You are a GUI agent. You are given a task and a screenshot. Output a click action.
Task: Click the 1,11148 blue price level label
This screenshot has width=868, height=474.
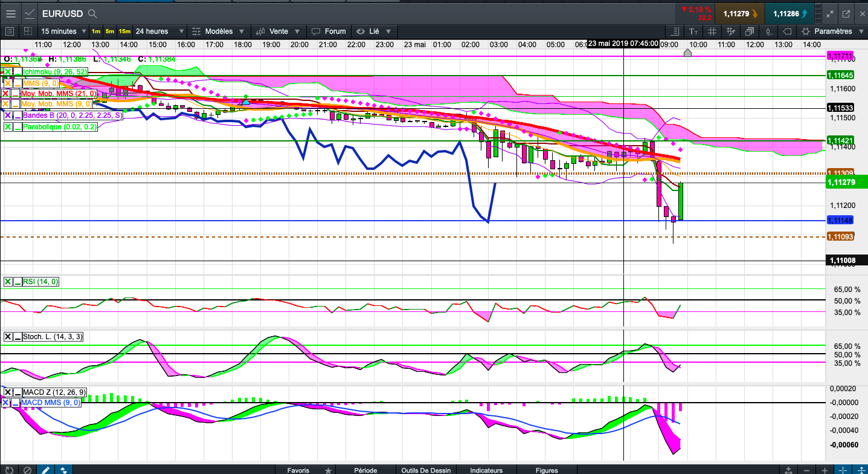click(x=840, y=221)
